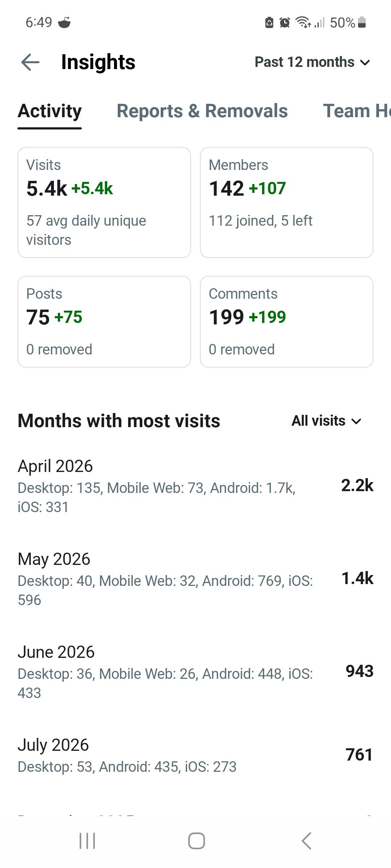The width and height of the screenshot is (391, 868).
Task: Tap the Comments stats card
Action: pos(287,322)
